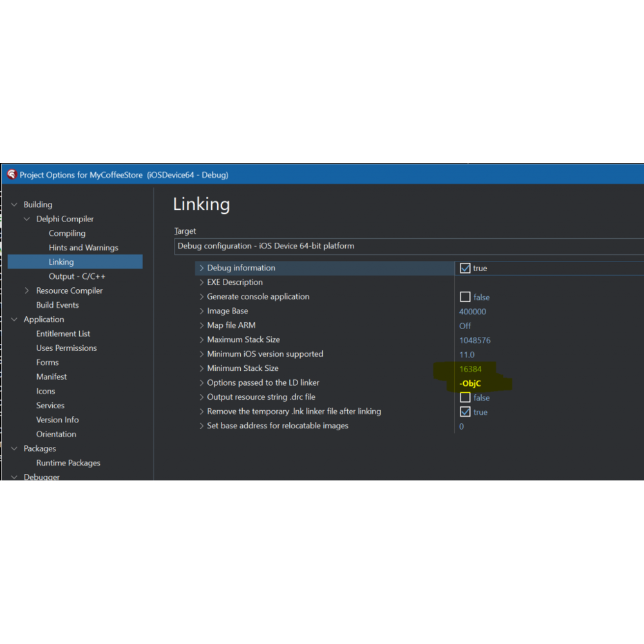Image resolution: width=644 pixels, height=644 pixels.
Task: Click the Maximum Stack Size value 1048576
Action: (475, 340)
